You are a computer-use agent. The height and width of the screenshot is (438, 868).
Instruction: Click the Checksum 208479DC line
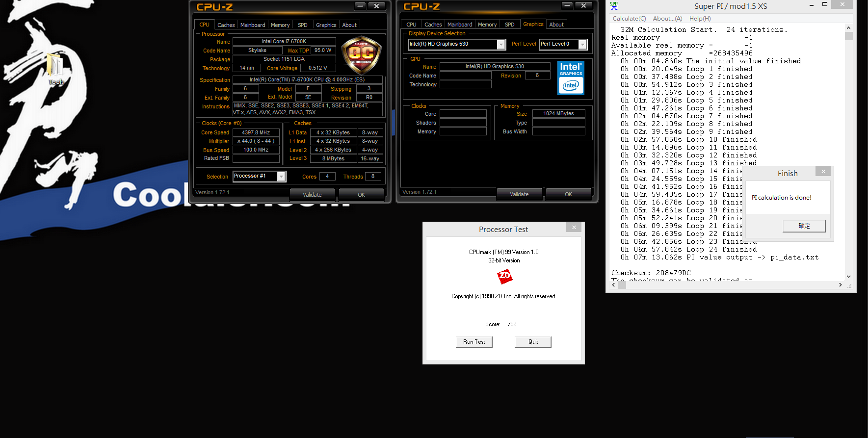651,273
